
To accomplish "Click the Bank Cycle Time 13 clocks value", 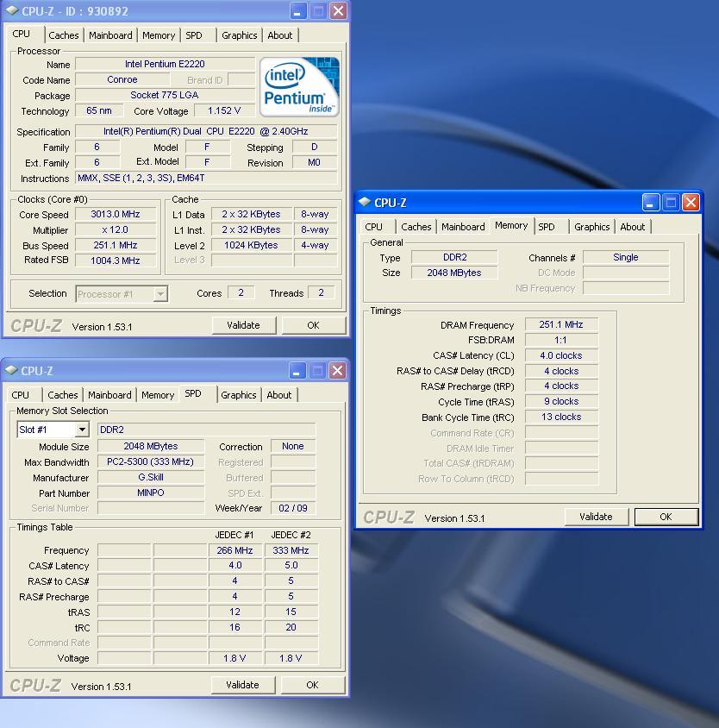I will pos(561,417).
